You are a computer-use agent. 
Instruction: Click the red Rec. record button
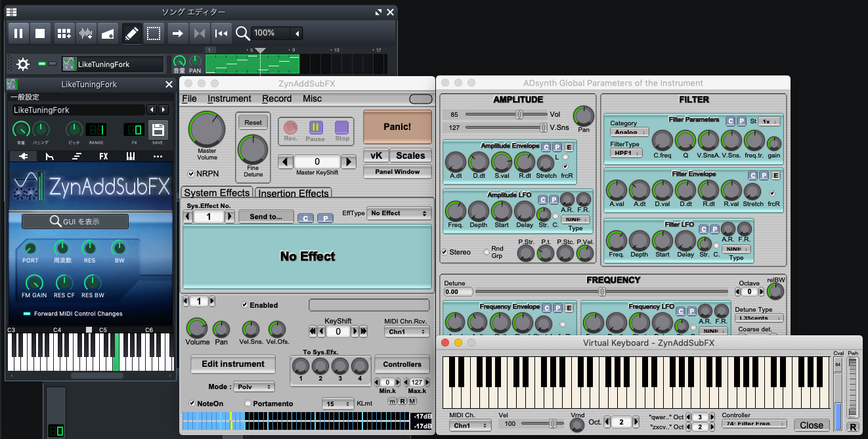click(x=291, y=127)
